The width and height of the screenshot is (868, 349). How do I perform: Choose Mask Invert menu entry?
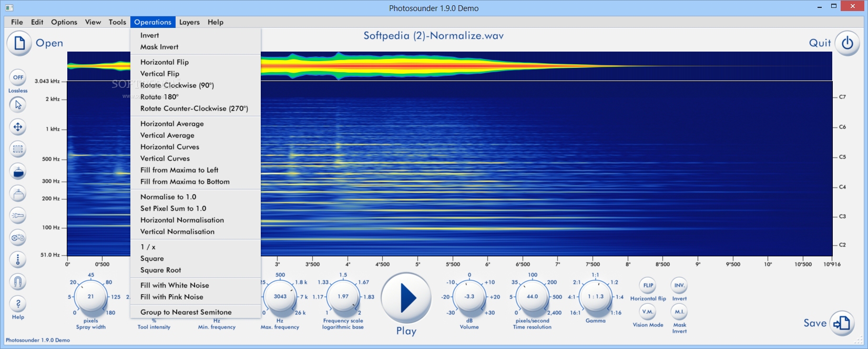point(196,47)
